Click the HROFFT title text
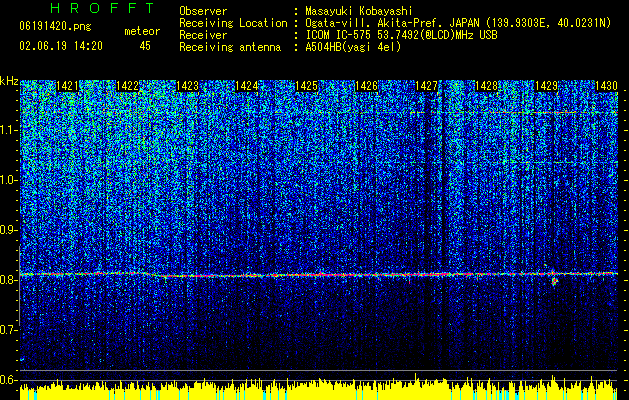Image resolution: width=629 pixels, height=400 pixels. pos(102,8)
